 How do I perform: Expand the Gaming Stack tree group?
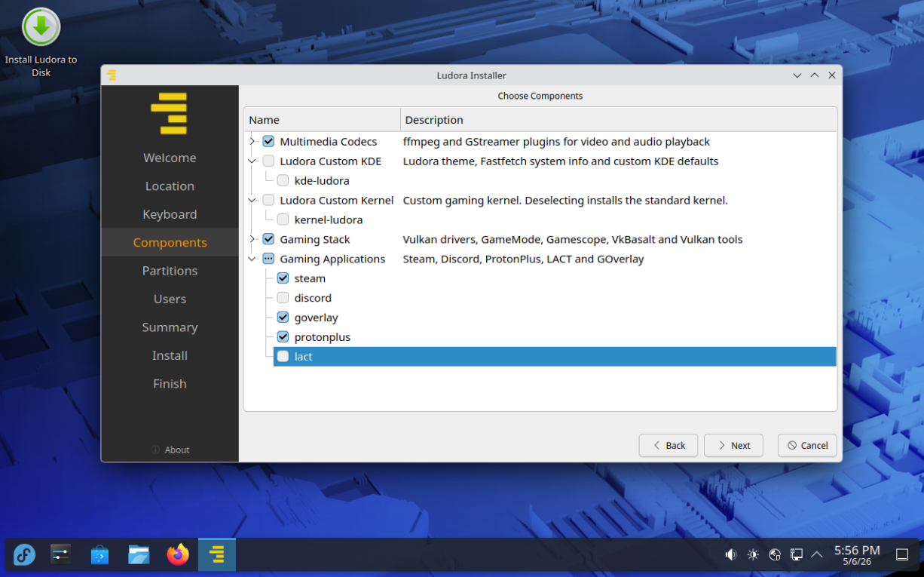(x=252, y=239)
